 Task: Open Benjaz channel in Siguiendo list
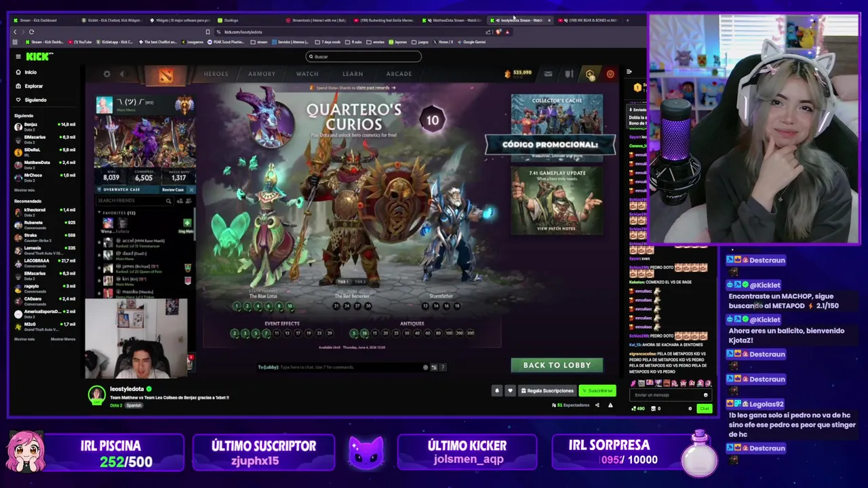point(44,127)
